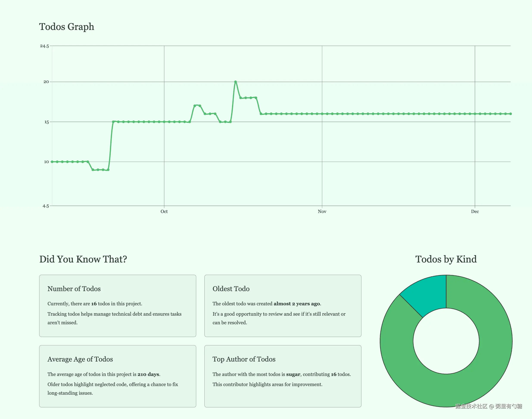Click the bold author name sugar

coord(293,374)
